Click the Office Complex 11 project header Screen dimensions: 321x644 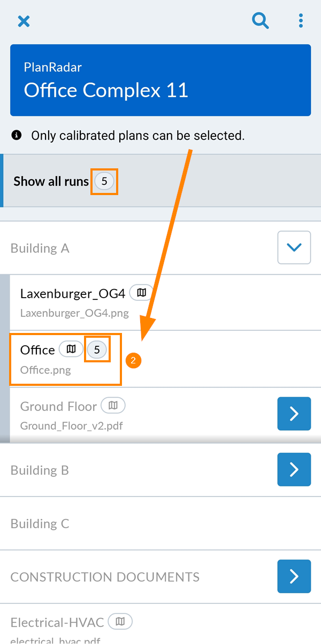coord(160,80)
